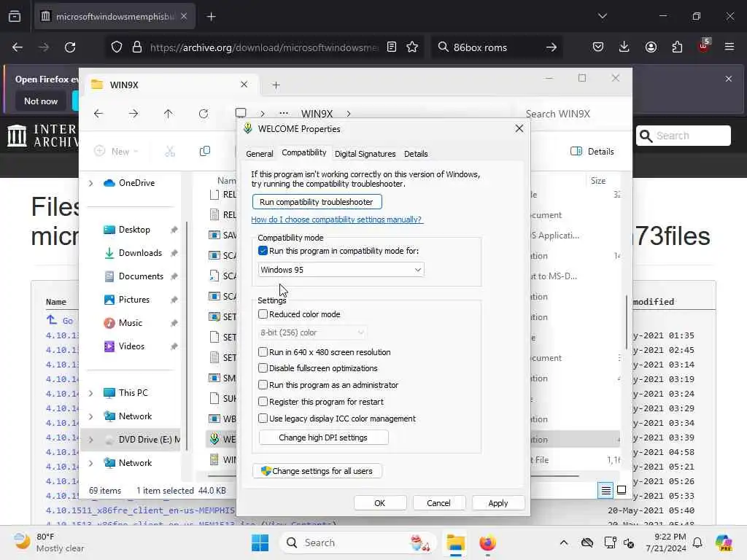747x560 pixels.
Task: Open Firefox reader view icon
Action: click(x=392, y=47)
